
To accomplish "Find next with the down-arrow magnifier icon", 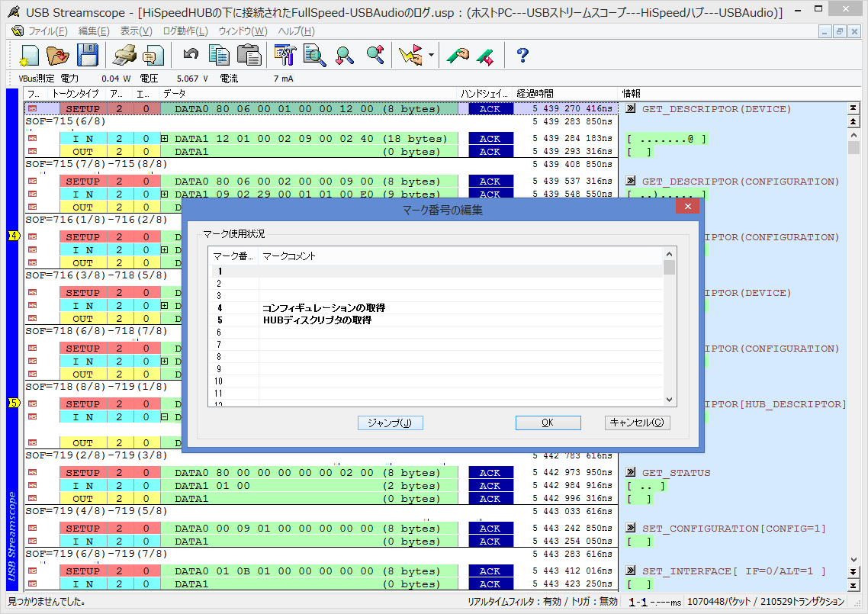I will pyautogui.click(x=344, y=56).
